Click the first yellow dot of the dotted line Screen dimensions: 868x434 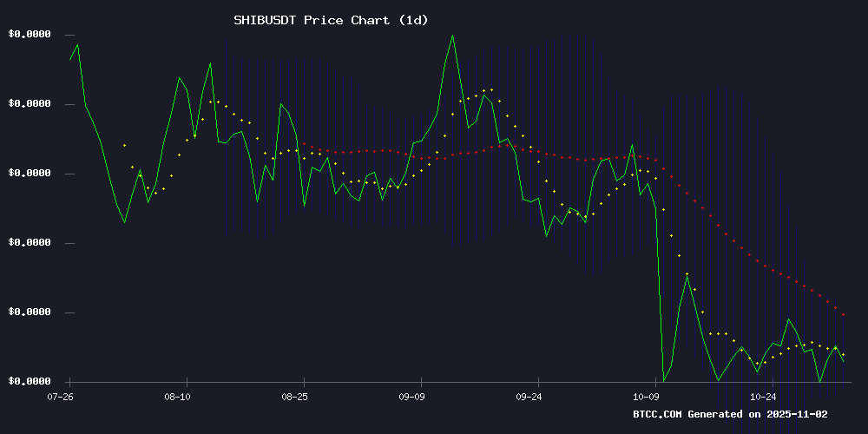(x=124, y=145)
